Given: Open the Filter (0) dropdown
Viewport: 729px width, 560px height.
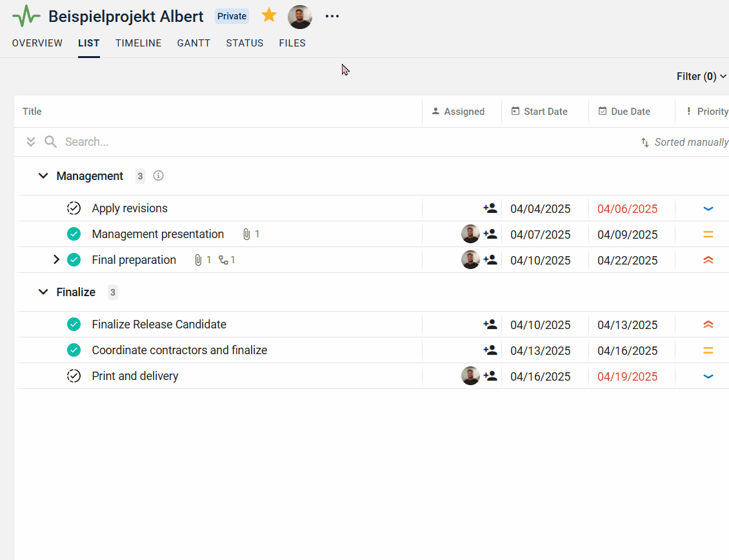Looking at the screenshot, I should tap(701, 76).
